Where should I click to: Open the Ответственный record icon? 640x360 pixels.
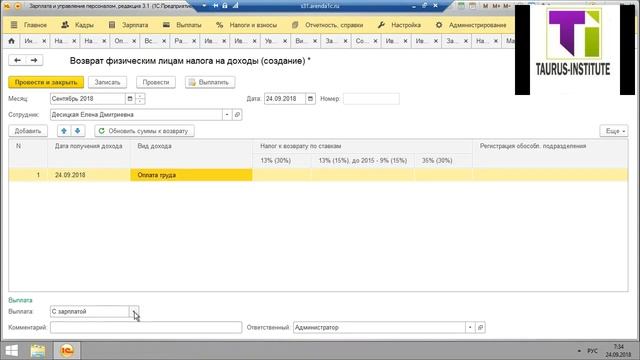[480, 327]
